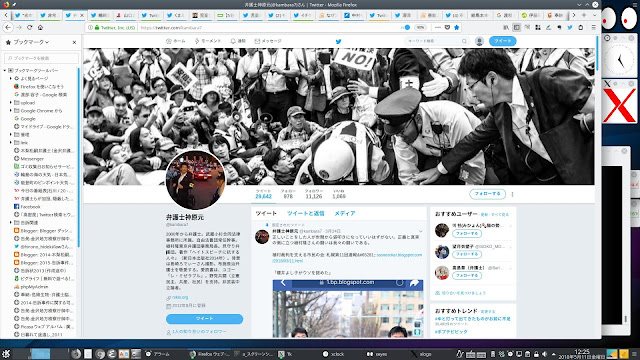Switch to Tweets and replies tab

click(305, 213)
